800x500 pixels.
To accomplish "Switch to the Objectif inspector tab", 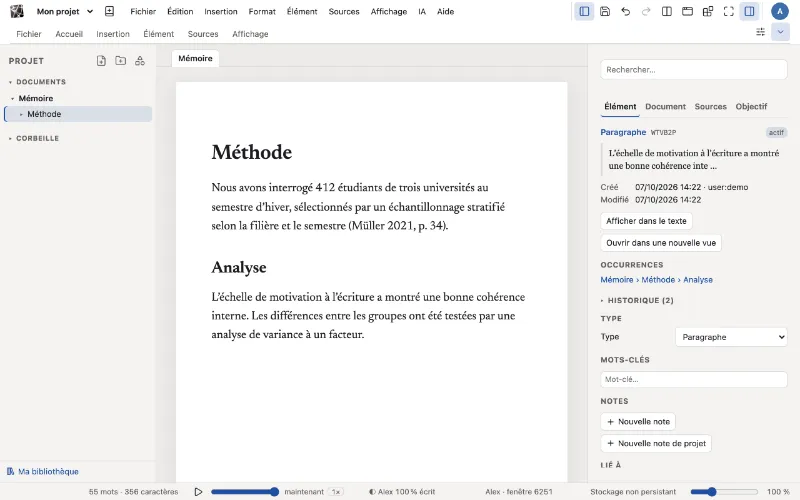I will (751, 107).
